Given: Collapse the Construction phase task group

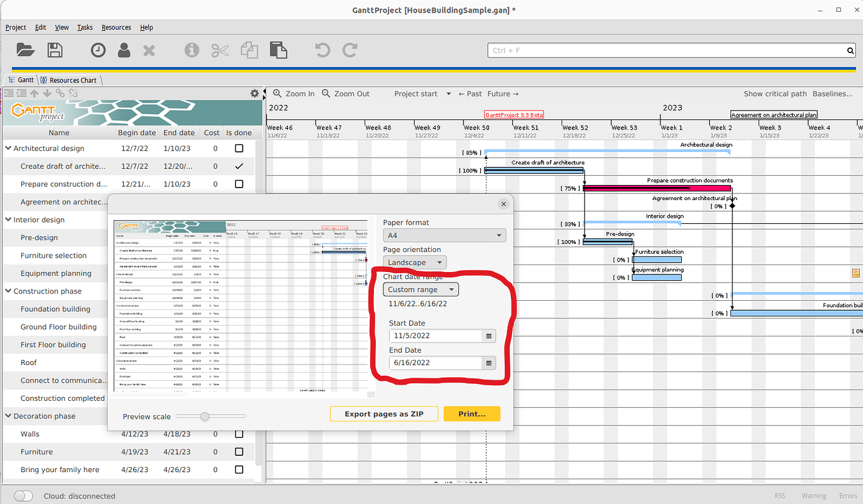Looking at the screenshot, I should point(9,291).
